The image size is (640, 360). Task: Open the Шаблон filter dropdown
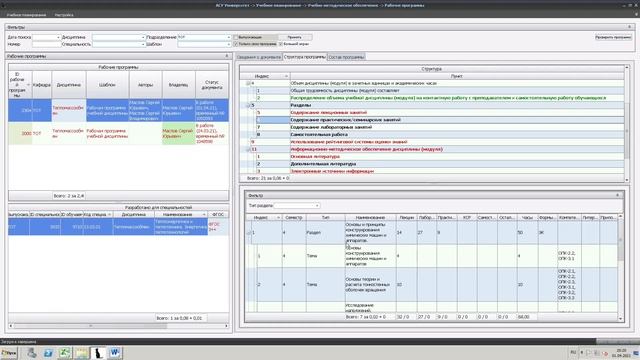coord(229,44)
